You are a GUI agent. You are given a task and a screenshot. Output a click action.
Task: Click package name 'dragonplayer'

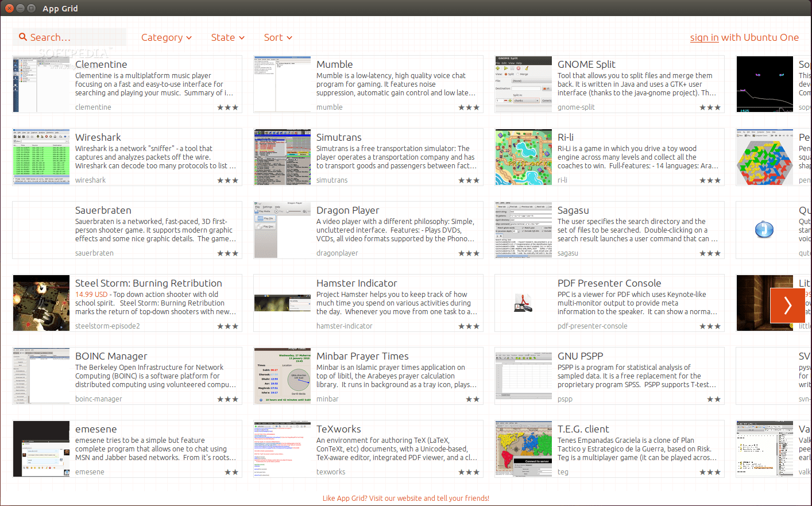(x=337, y=253)
